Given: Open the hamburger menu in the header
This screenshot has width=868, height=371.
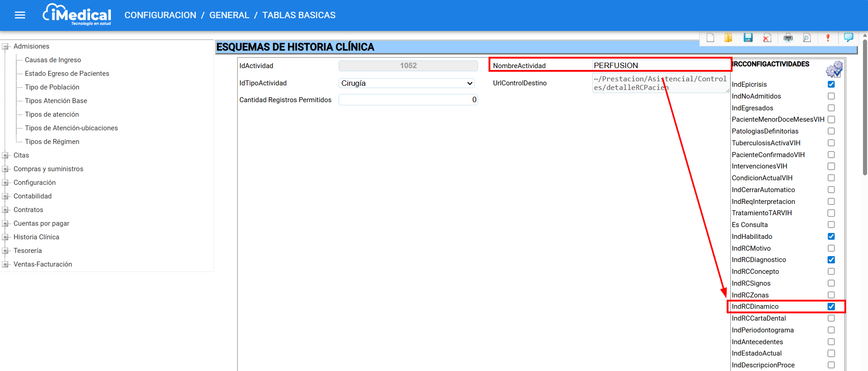Looking at the screenshot, I should coord(20,15).
